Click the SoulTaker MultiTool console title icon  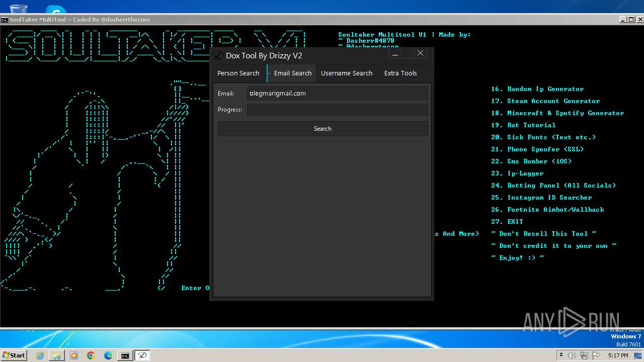[x=4, y=20]
